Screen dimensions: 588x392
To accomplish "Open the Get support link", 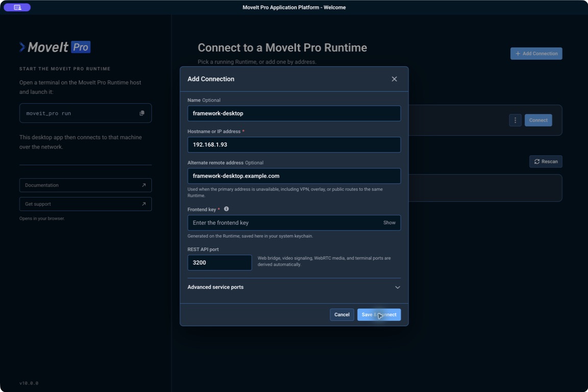I will pos(86,204).
